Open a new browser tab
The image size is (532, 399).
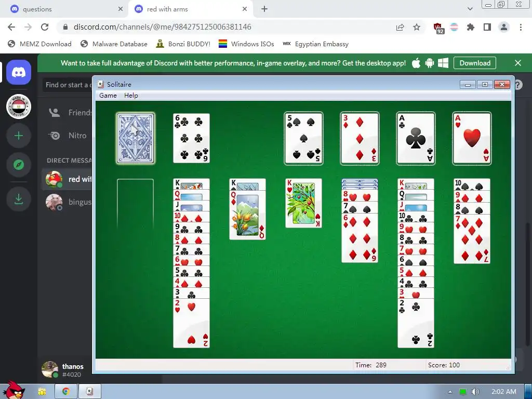click(x=264, y=9)
